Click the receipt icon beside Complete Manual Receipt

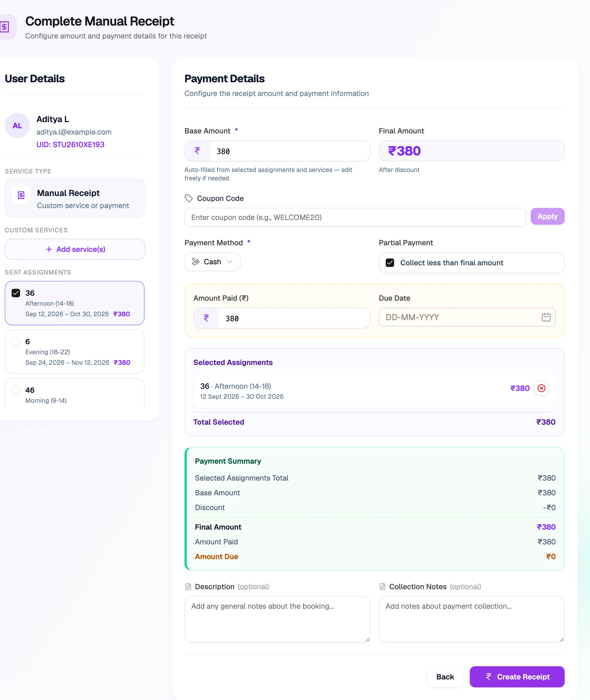click(5, 27)
